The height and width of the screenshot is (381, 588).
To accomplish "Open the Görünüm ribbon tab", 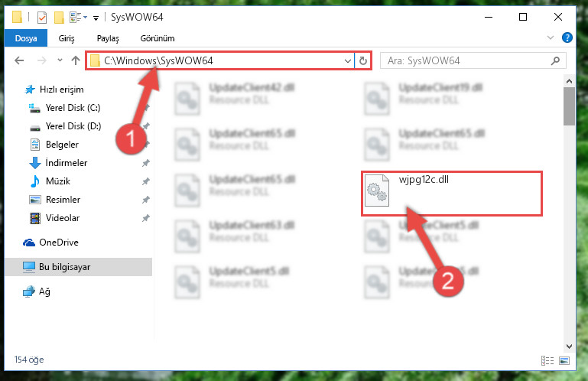I will 158,38.
